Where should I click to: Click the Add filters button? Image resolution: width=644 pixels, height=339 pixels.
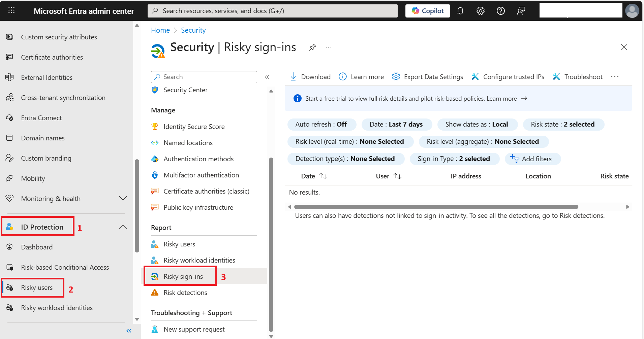point(532,159)
